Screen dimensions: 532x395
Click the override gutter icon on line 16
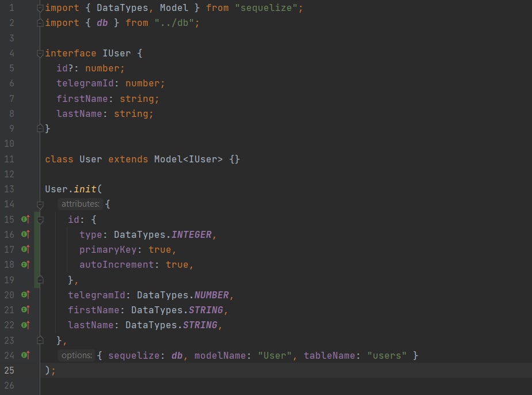[x=25, y=234]
